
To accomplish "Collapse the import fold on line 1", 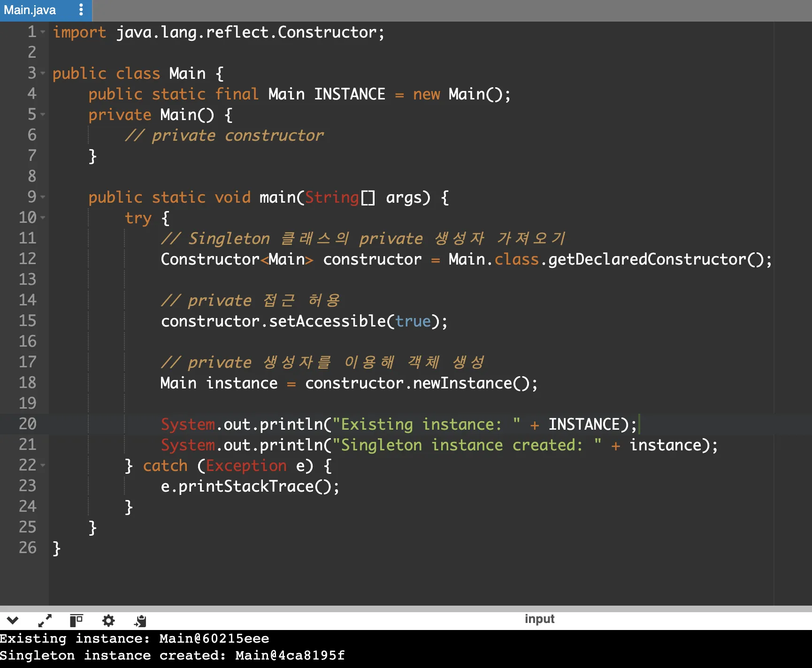I will pos(43,32).
